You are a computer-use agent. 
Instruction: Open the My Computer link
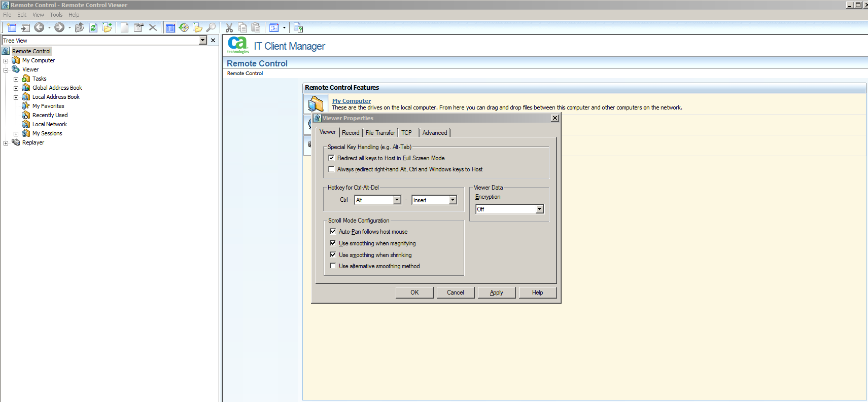351,101
